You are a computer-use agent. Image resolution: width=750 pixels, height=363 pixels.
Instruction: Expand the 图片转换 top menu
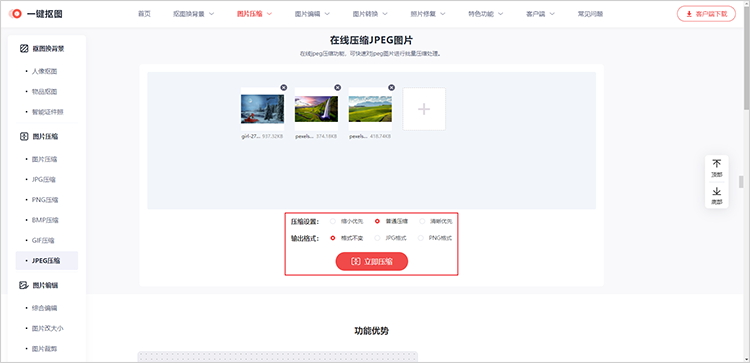coord(370,14)
